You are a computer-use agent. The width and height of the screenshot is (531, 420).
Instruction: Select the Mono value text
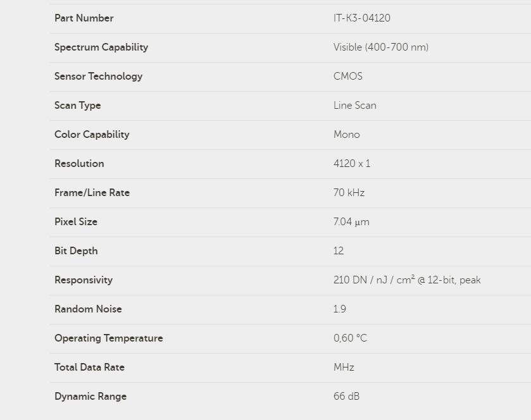(346, 135)
